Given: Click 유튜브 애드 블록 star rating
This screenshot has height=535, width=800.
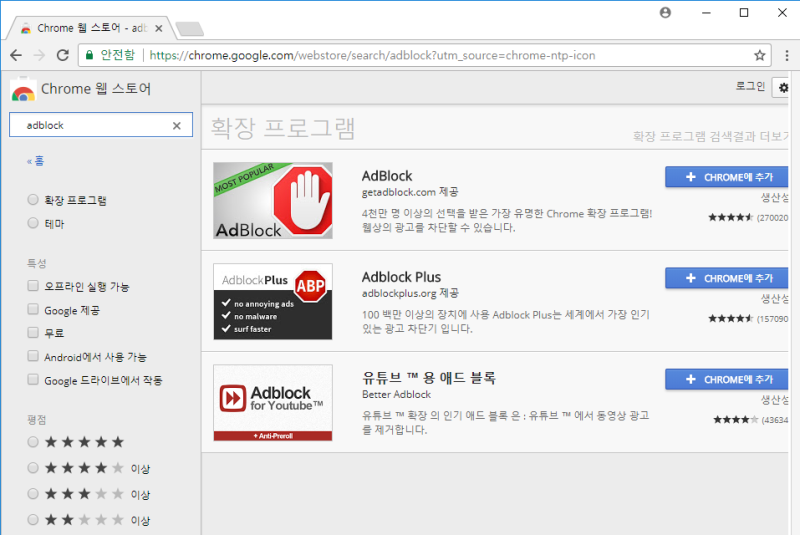Looking at the screenshot, I should (736, 420).
